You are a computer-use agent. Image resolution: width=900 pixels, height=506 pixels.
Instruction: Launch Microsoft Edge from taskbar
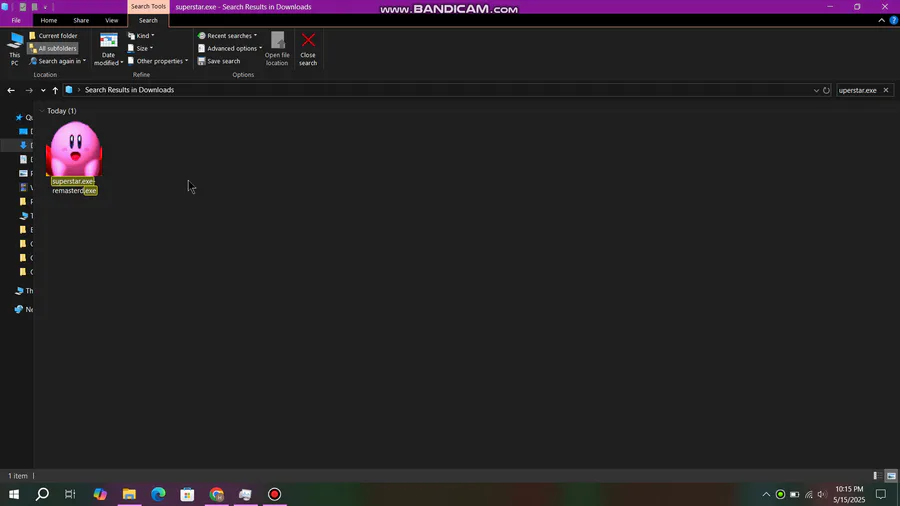tap(158, 494)
